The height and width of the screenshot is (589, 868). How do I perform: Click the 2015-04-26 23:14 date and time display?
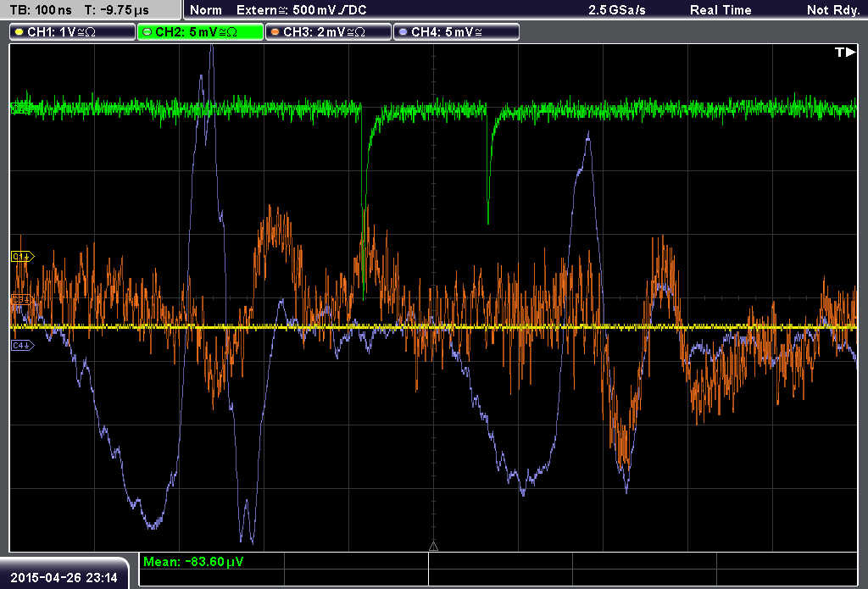click(64, 578)
